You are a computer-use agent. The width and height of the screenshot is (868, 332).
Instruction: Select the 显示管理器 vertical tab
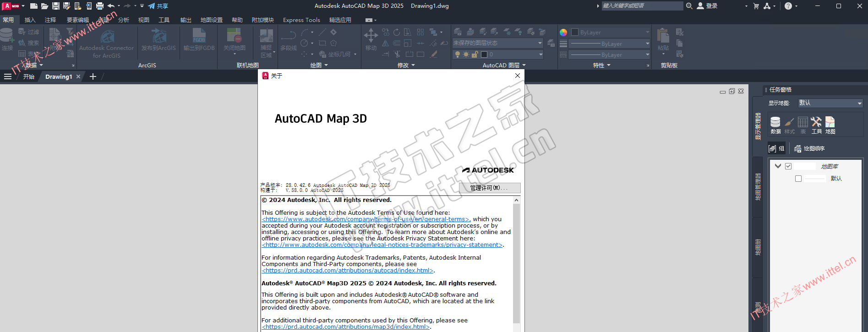758,126
